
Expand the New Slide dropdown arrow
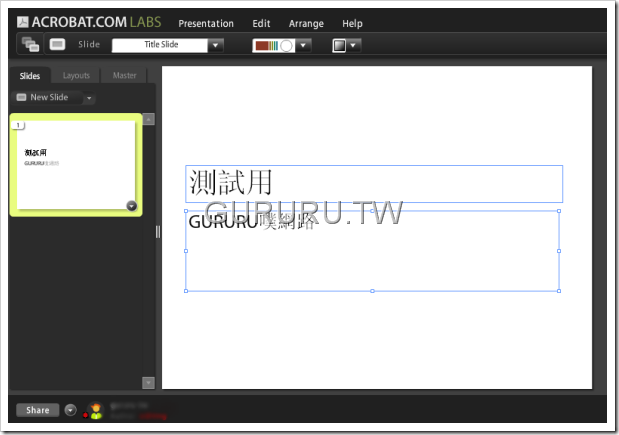pos(89,98)
